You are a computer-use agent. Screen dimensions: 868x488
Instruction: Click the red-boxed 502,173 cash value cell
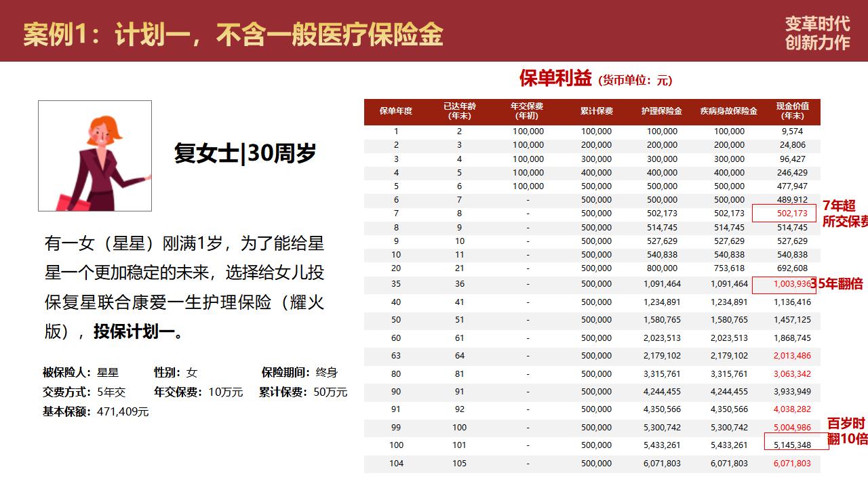click(x=792, y=213)
